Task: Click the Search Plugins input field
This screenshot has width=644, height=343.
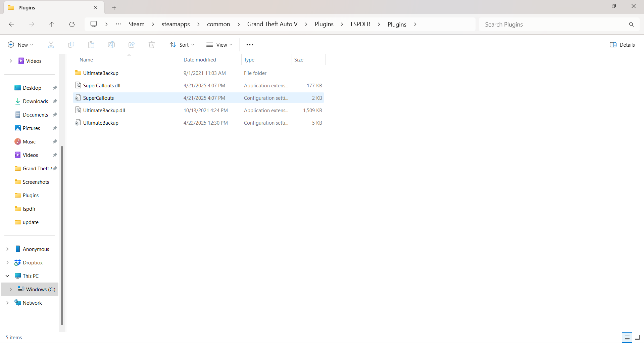Action: pos(554,24)
